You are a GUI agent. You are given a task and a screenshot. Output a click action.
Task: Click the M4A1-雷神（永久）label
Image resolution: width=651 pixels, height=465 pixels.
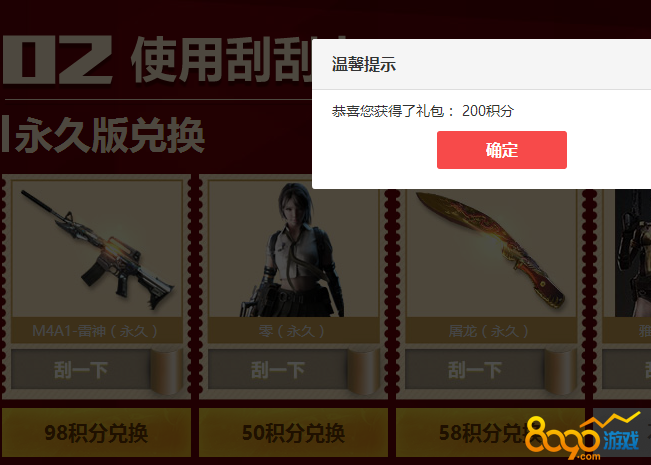tap(96, 331)
